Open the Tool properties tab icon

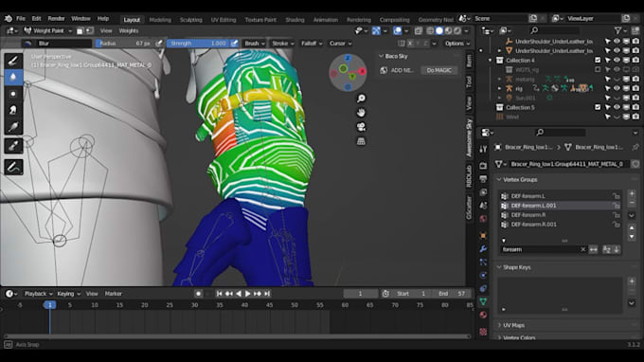(483, 149)
